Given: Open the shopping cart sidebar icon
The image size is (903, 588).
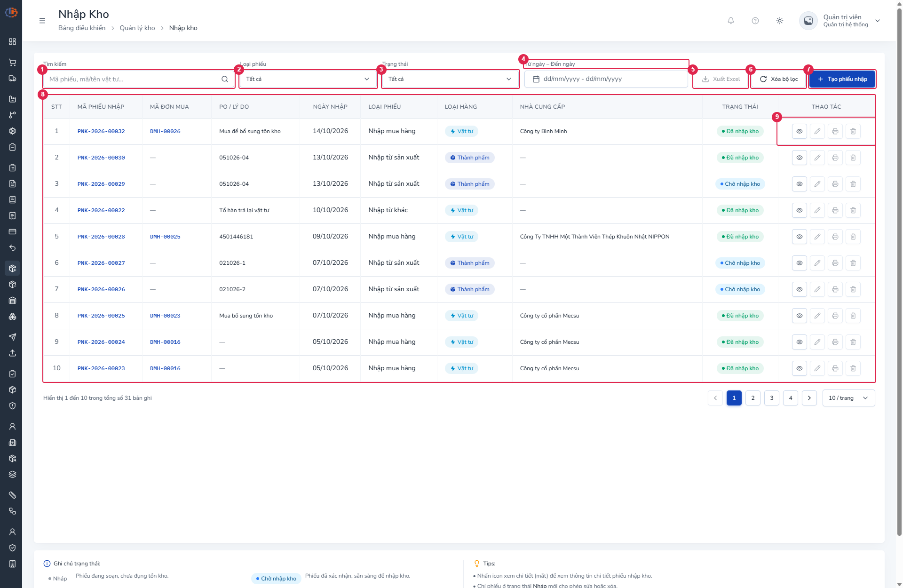Looking at the screenshot, I should pos(13,62).
